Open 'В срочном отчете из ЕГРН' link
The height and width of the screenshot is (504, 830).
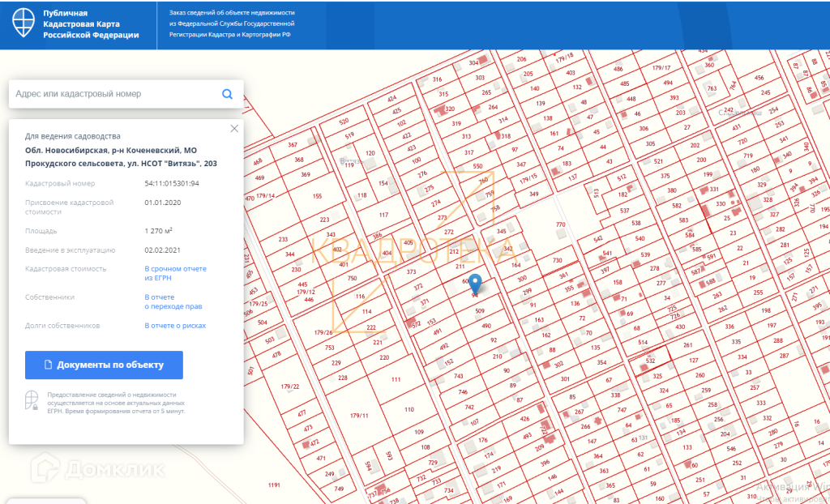coord(175,273)
